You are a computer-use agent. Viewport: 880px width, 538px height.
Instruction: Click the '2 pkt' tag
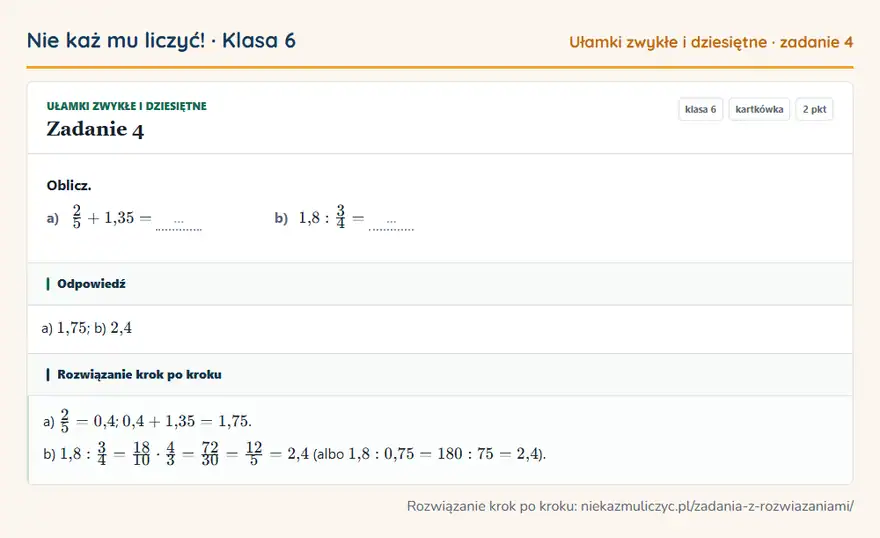click(x=814, y=109)
